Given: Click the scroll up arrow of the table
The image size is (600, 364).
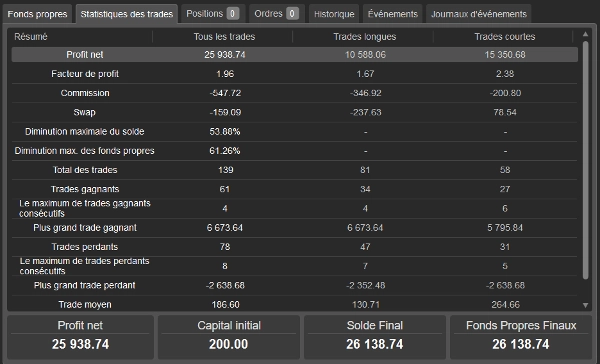Looking at the screenshot, I should pos(585,34).
